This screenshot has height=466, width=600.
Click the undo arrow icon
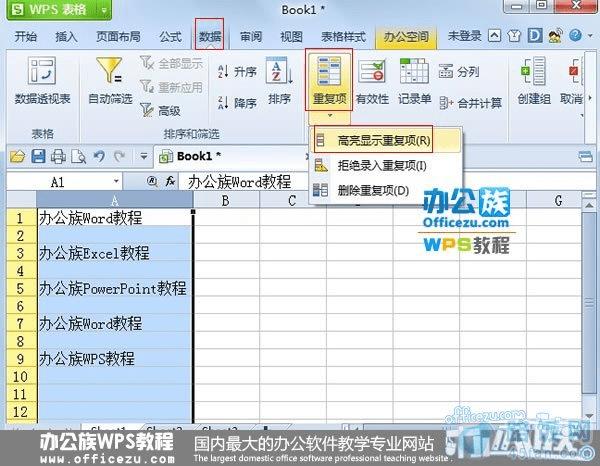(99, 156)
